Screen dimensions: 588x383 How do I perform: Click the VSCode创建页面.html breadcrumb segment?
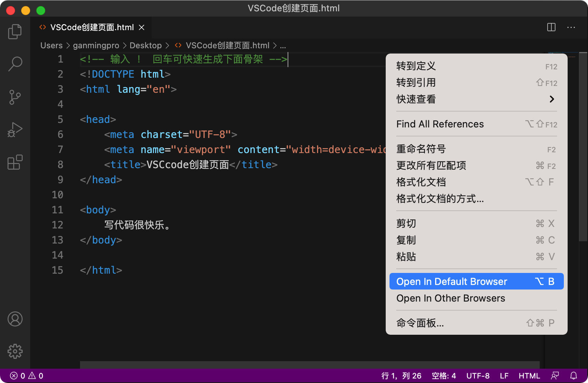pyautogui.click(x=222, y=46)
